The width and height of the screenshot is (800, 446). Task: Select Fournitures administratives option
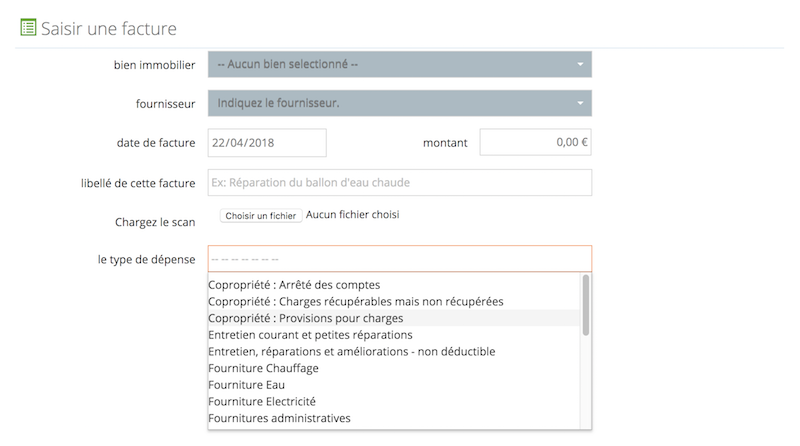[393, 418]
